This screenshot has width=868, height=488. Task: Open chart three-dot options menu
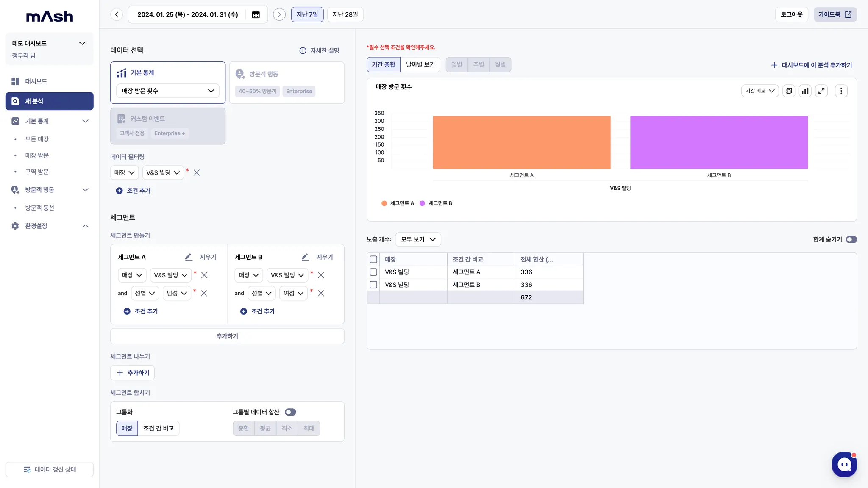click(x=841, y=91)
